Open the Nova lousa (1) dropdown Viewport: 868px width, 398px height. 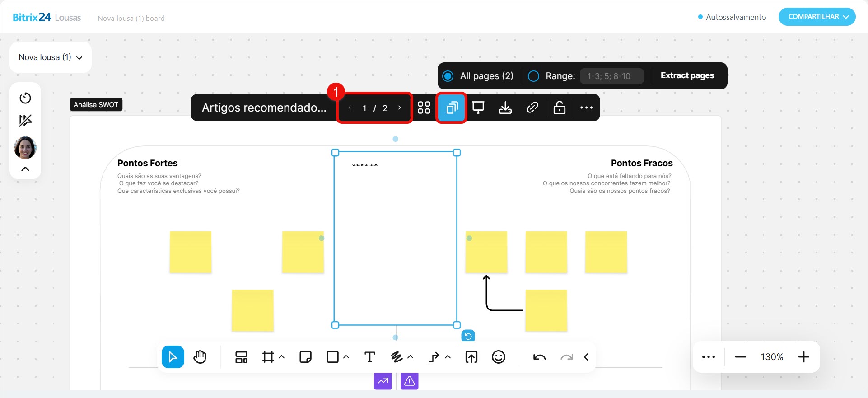click(x=50, y=57)
